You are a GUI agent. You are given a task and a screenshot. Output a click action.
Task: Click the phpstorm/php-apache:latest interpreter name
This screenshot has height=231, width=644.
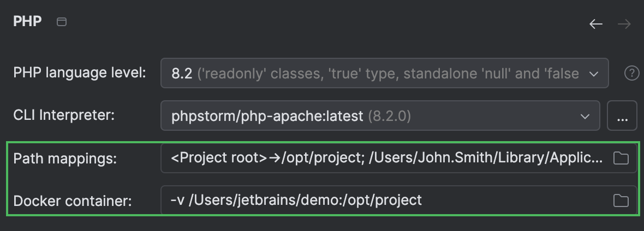pyautogui.click(x=267, y=115)
